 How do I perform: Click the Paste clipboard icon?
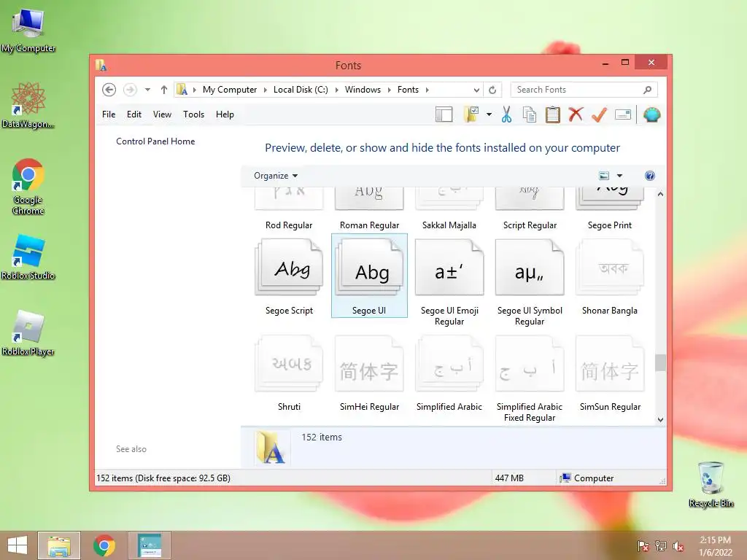(x=553, y=114)
